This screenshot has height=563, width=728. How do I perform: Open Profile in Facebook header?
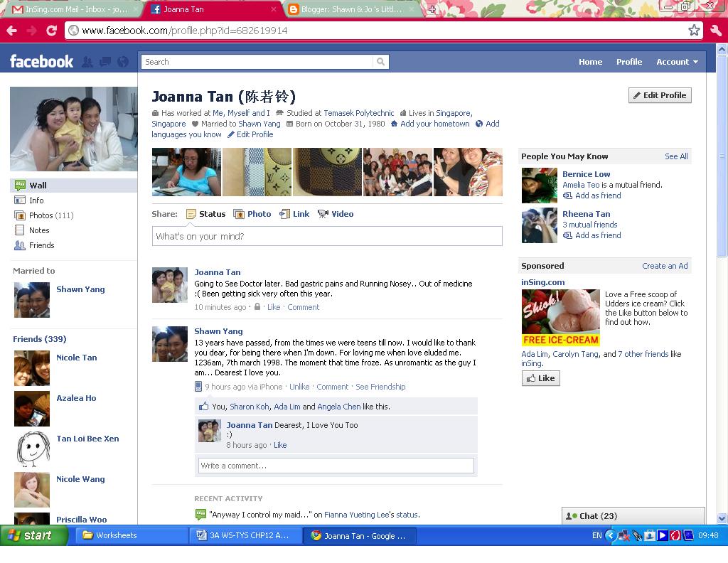pos(629,62)
